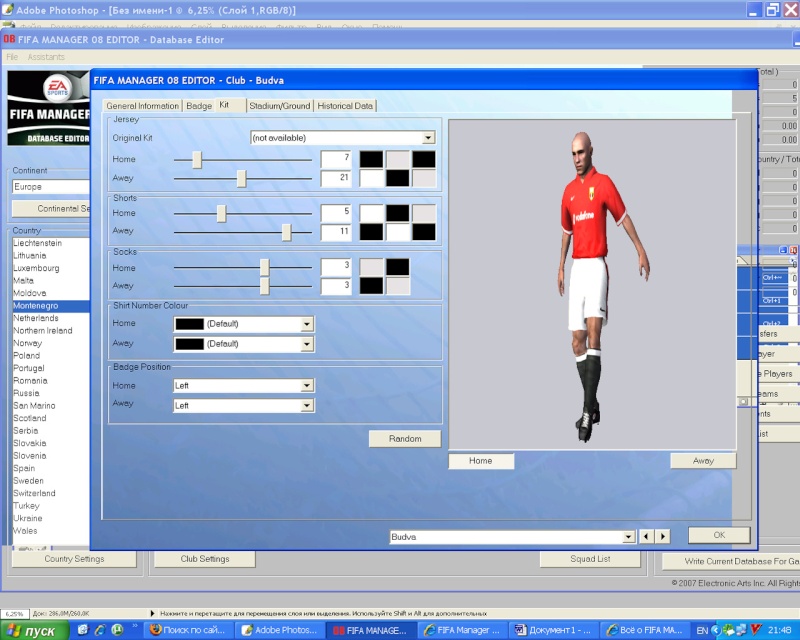Click the Photoshop status bar arrow

click(152, 613)
